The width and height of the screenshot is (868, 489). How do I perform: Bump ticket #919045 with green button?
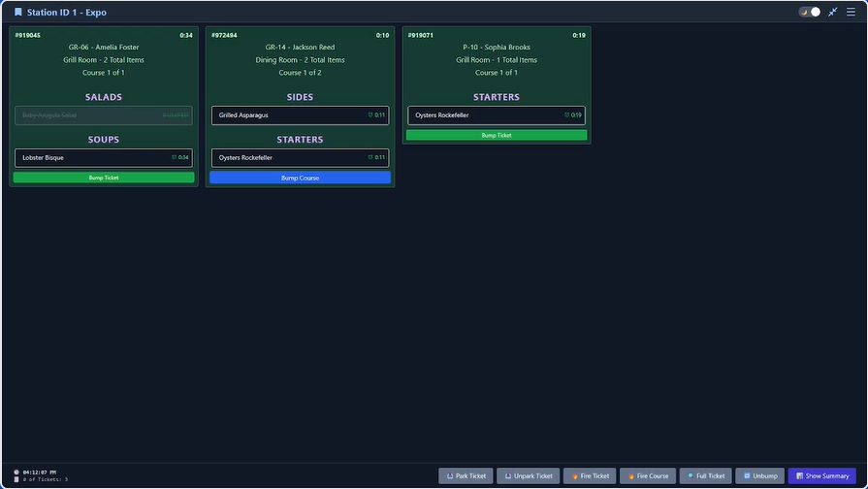click(104, 178)
